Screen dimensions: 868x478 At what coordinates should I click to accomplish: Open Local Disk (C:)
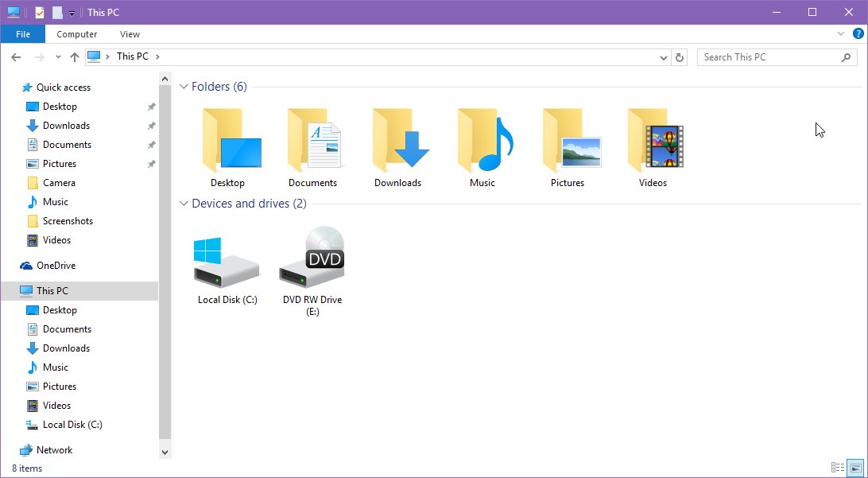coord(227,262)
